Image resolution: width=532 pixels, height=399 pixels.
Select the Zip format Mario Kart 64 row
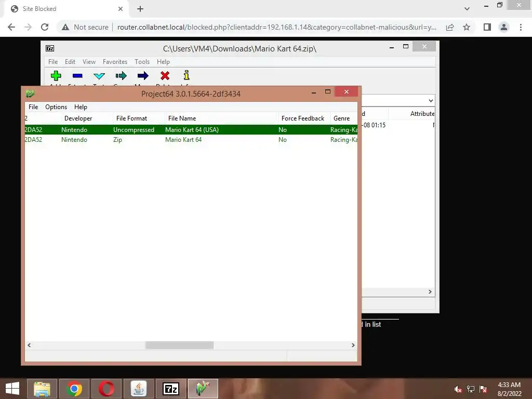coord(191,139)
